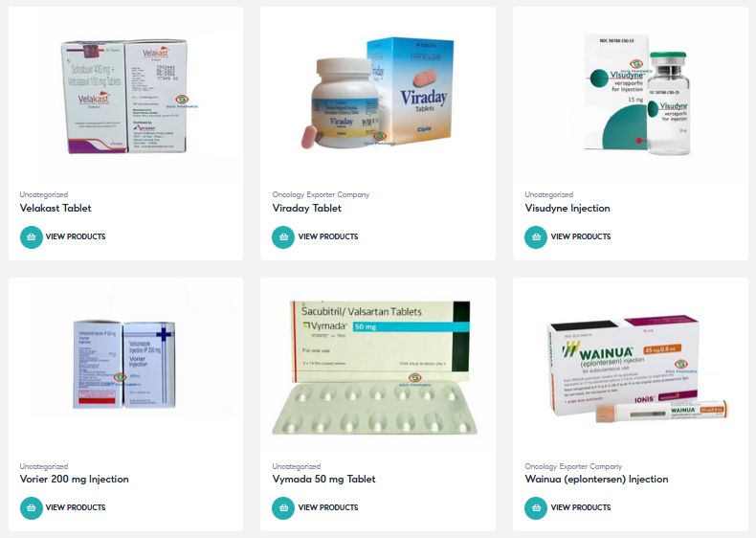The image size is (756, 538).
Task: Open the Wainua (eplontersen) Injection title
Action: tap(596, 480)
